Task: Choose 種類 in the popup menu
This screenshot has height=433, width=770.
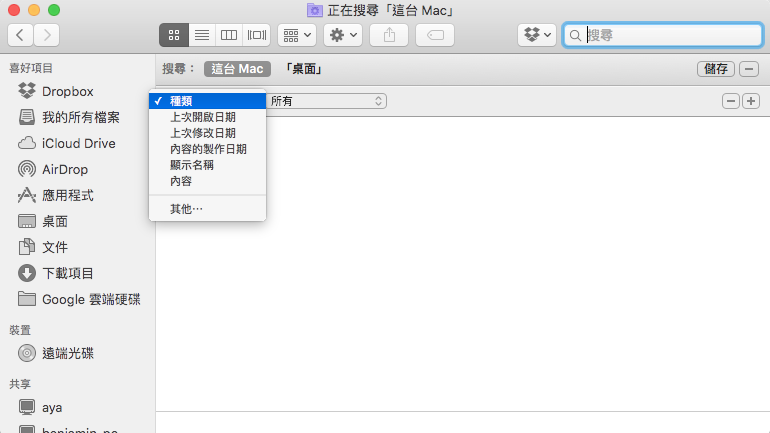Action: [x=208, y=101]
